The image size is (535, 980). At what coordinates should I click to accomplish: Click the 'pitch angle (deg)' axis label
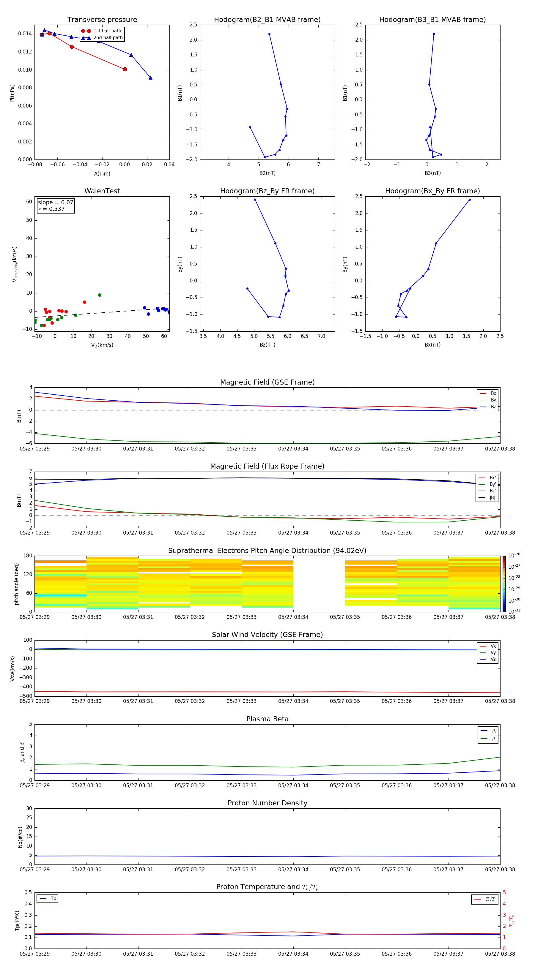pos(16,584)
